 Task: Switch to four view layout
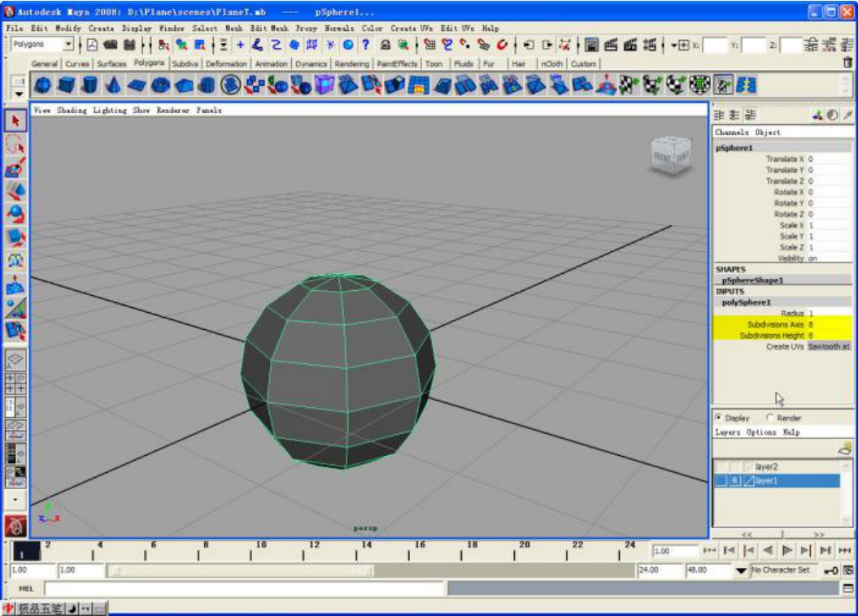(15, 383)
